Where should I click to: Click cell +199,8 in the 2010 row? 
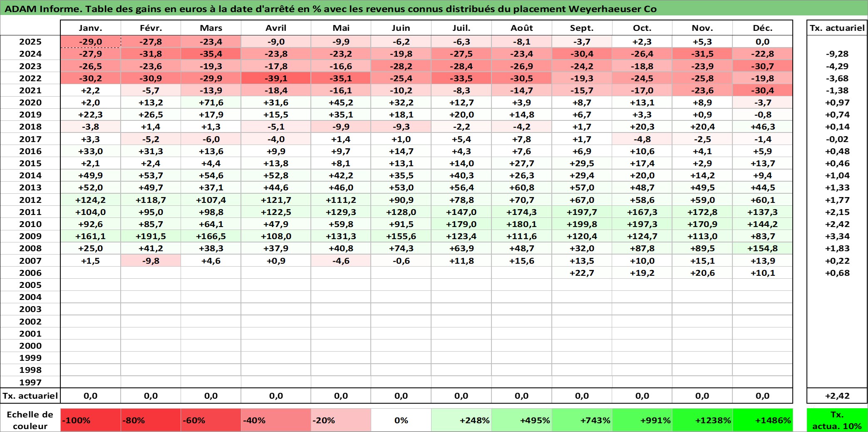(x=582, y=224)
